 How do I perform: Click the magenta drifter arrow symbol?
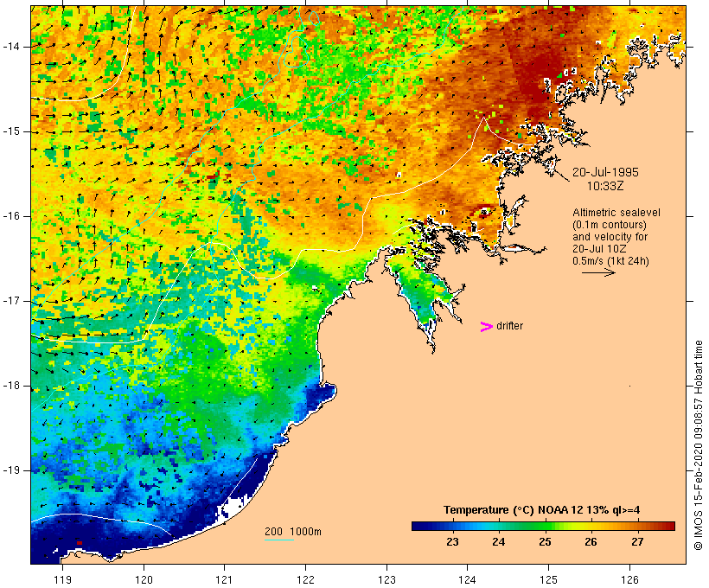point(487,327)
